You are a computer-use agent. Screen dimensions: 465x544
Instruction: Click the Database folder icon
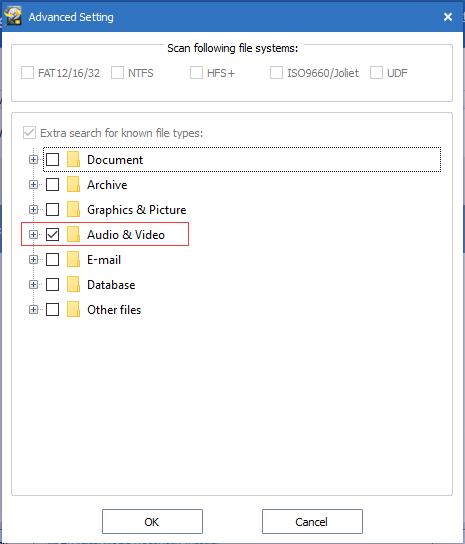pyautogui.click(x=73, y=284)
